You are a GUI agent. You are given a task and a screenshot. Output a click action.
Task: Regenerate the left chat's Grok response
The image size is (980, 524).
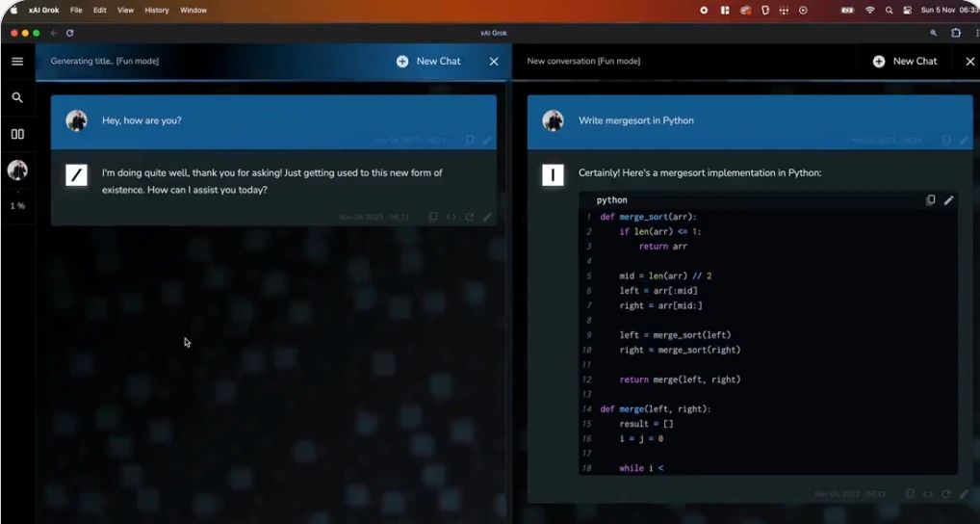point(469,217)
